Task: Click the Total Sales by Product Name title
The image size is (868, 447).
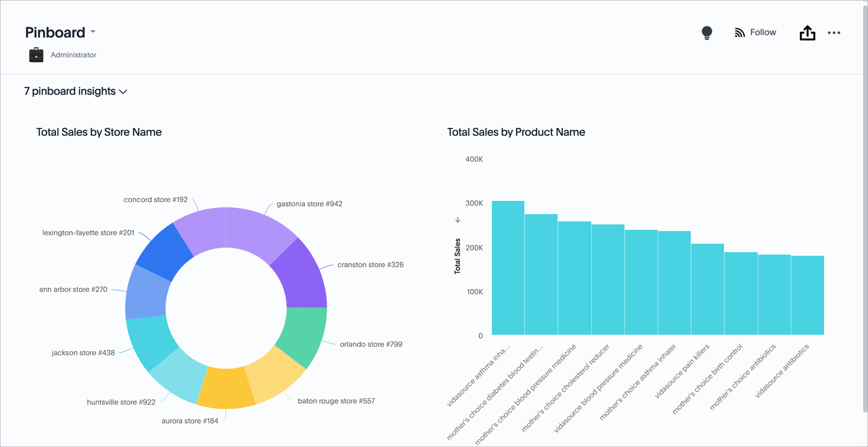Action: (x=516, y=132)
